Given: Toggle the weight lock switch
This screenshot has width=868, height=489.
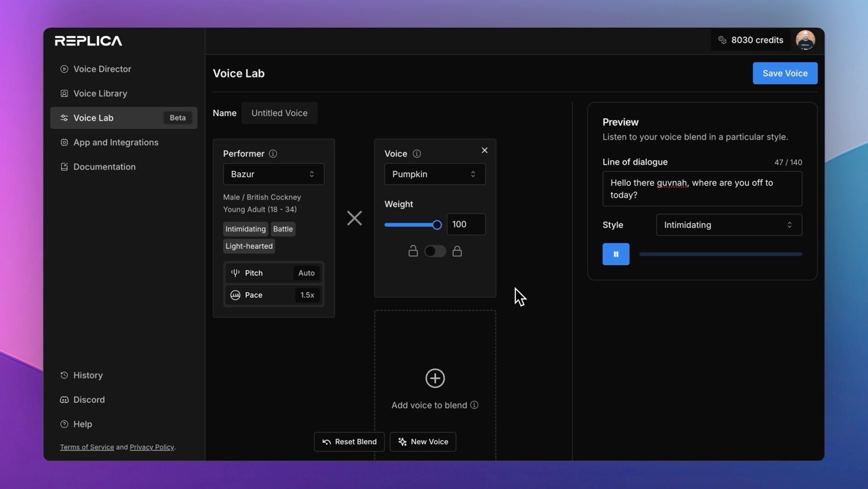Looking at the screenshot, I should 435,252.
